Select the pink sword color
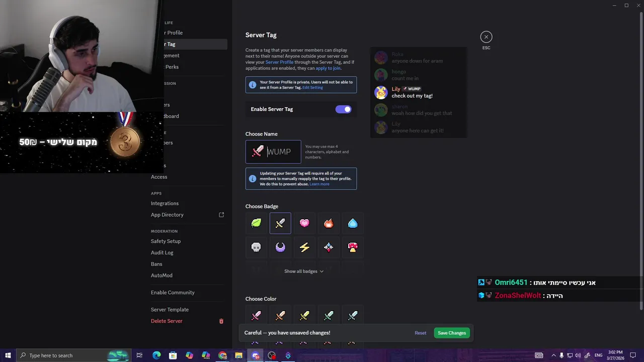 (x=256, y=316)
